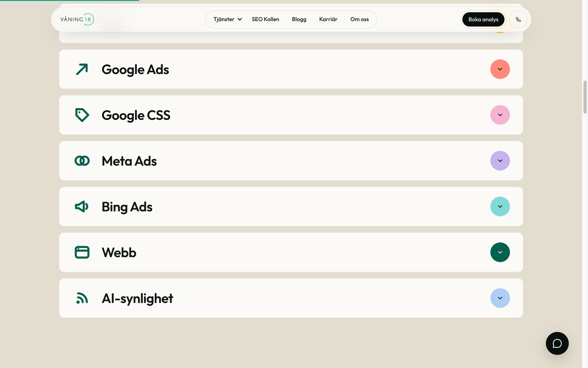The height and width of the screenshot is (368, 588).
Task: Click the Webb browser window icon
Action: 82,252
